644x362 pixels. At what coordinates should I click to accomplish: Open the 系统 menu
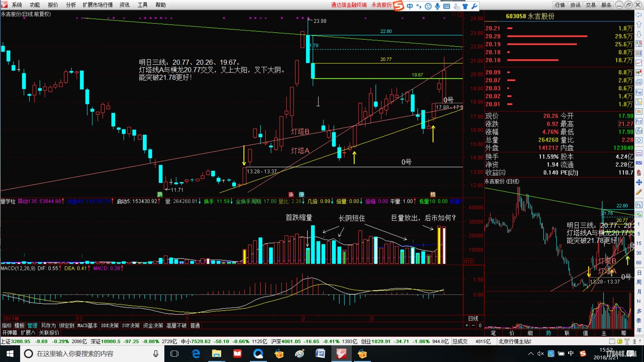pos(17,5)
